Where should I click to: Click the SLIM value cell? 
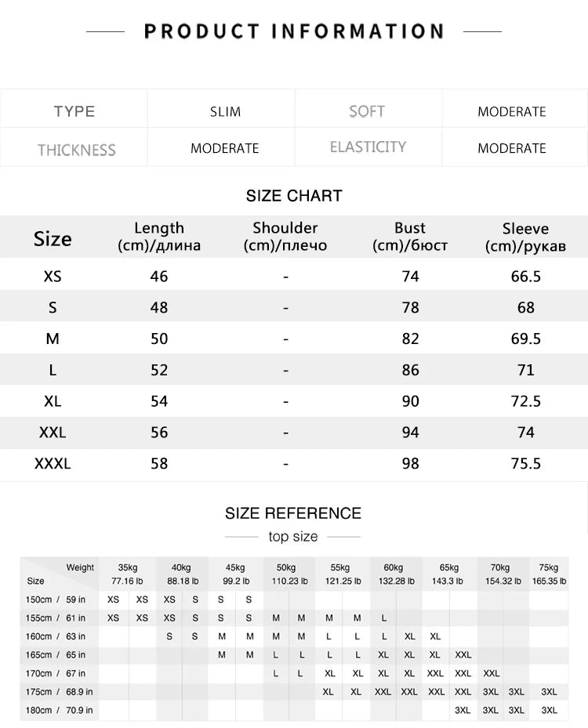tap(225, 111)
